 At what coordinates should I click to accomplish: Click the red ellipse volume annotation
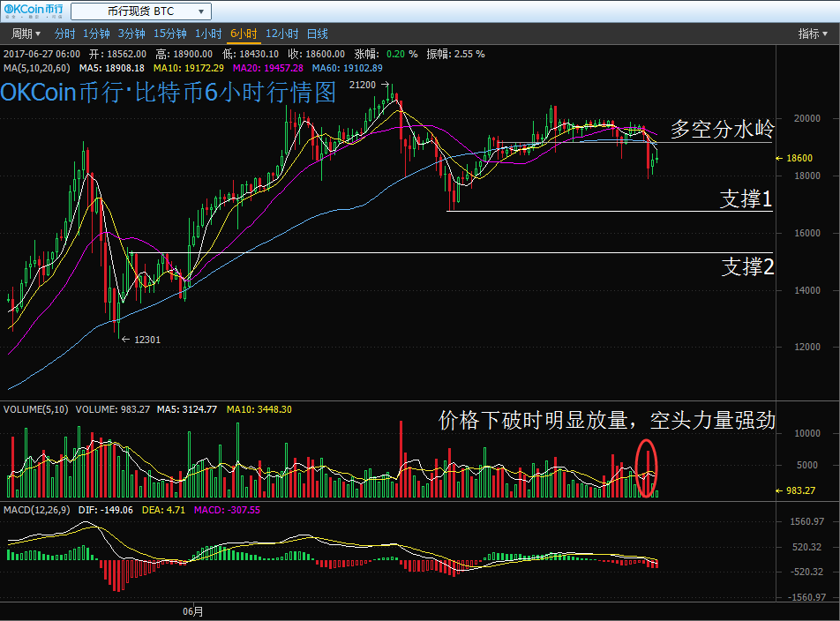(x=647, y=468)
